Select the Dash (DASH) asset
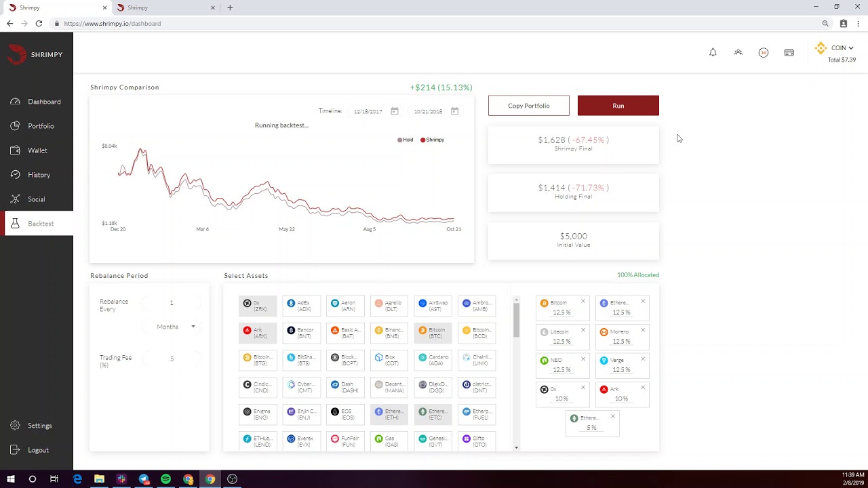This screenshot has height=488, width=868. pos(345,387)
